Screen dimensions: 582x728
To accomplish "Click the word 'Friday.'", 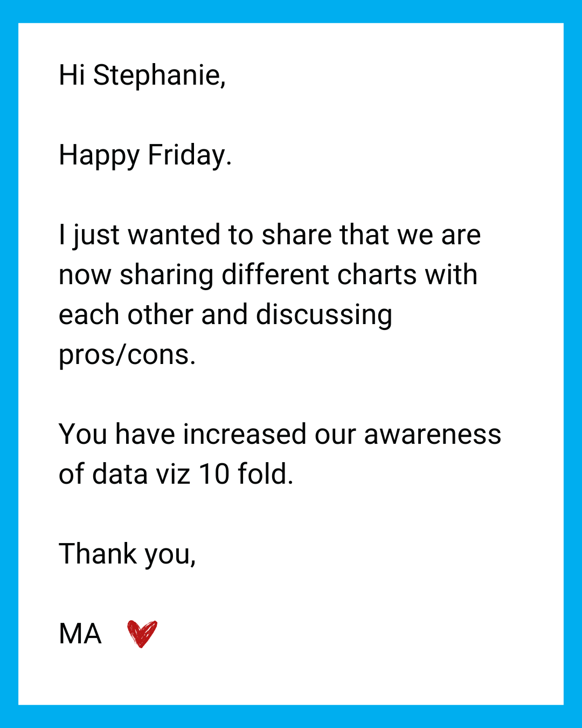I will click(190, 156).
